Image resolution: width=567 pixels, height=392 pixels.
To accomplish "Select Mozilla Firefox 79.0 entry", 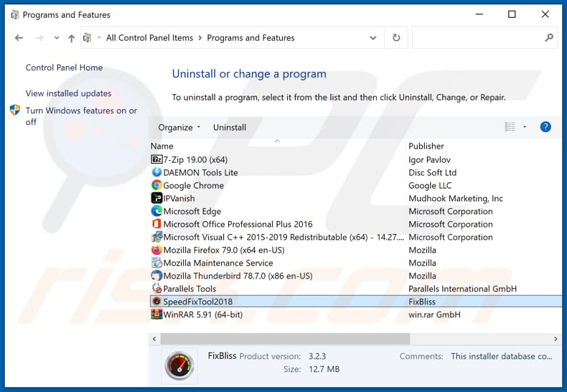I will 224,250.
